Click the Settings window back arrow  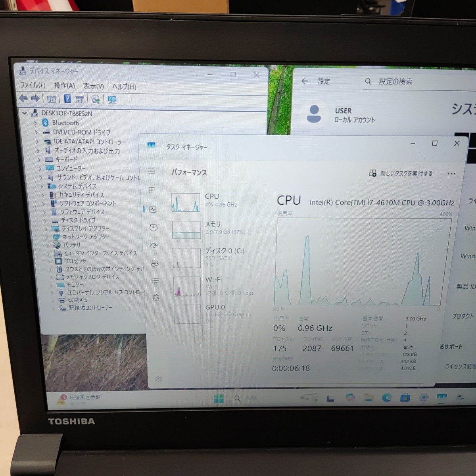pyautogui.click(x=305, y=81)
